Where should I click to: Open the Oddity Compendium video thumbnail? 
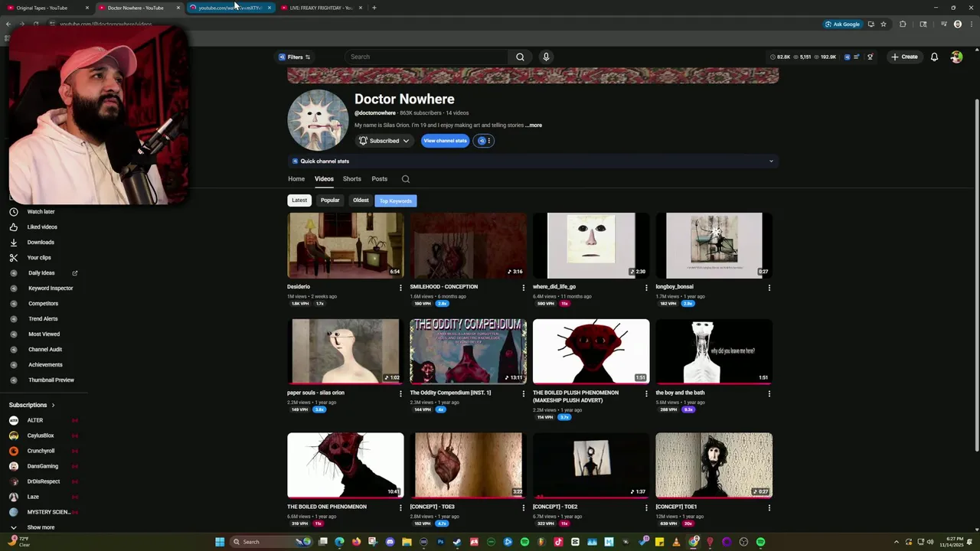[468, 351]
